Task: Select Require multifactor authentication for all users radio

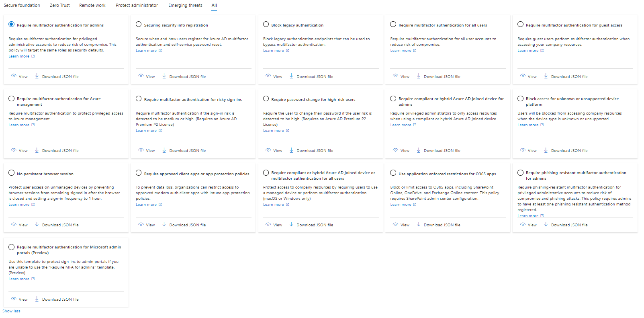Action: coord(393,25)
